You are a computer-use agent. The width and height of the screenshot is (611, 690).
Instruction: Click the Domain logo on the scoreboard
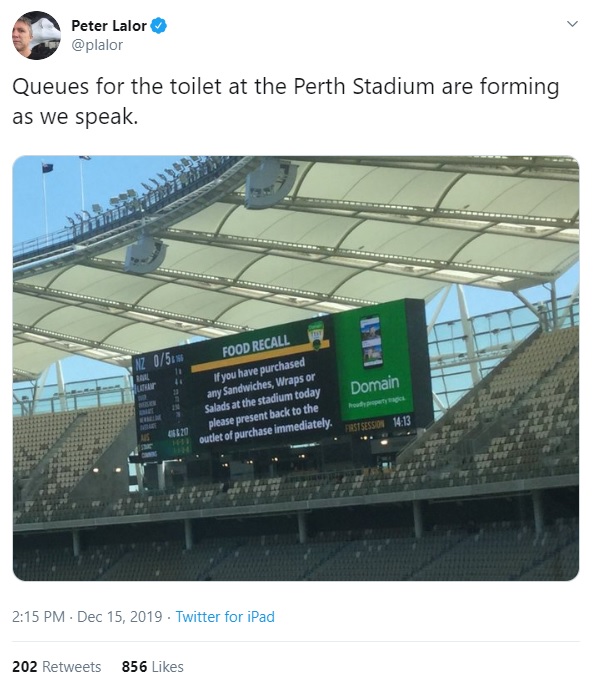pyautogui.click(x=375, y=385)
